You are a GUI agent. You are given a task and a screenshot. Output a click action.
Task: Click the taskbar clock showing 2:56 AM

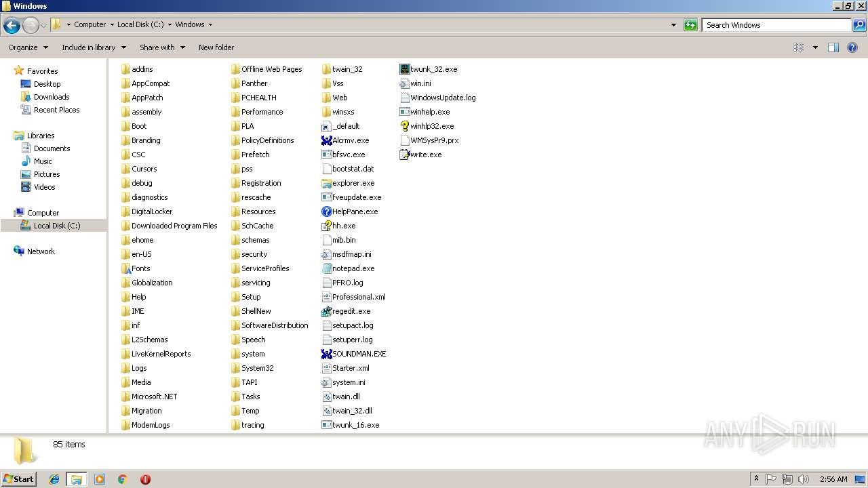[833, 479]
